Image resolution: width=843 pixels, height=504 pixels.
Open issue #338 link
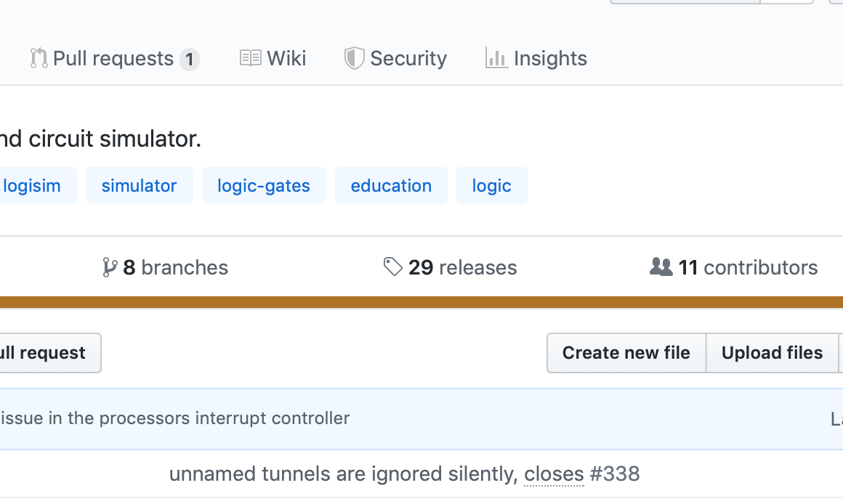(615, 473)
